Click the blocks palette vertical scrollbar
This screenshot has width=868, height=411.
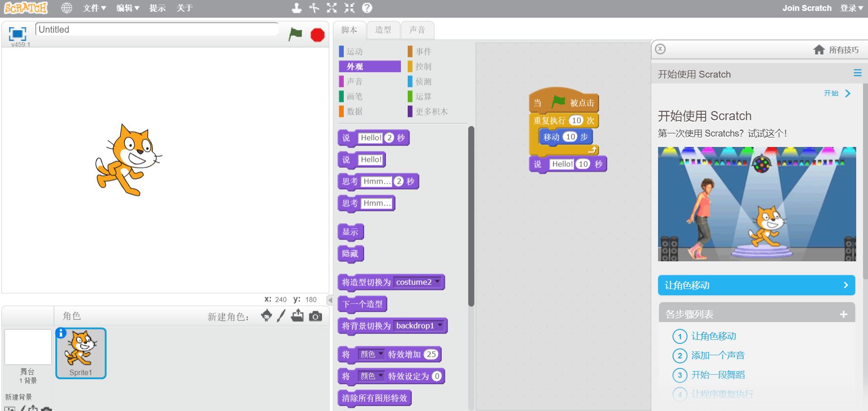471,216
